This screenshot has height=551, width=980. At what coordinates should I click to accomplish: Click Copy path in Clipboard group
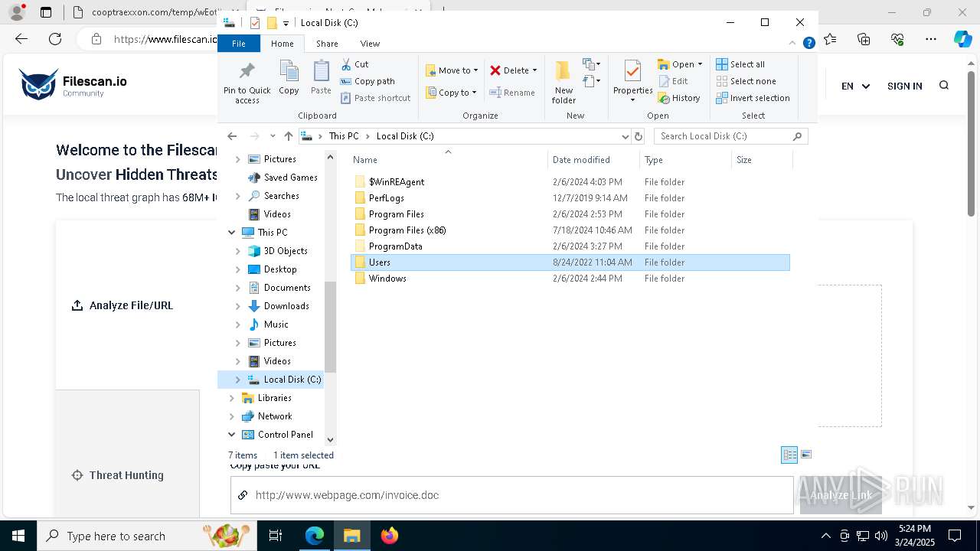tap(367, 81)
